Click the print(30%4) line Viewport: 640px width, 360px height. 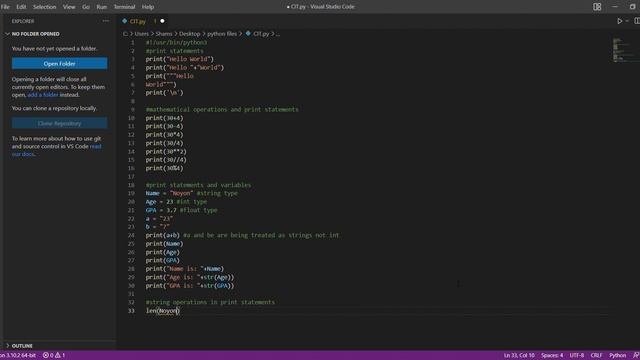coord(164,168)
